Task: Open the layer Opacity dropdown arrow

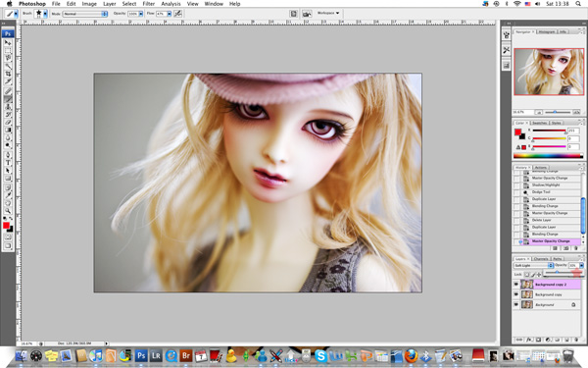Action: coord(581,266)
